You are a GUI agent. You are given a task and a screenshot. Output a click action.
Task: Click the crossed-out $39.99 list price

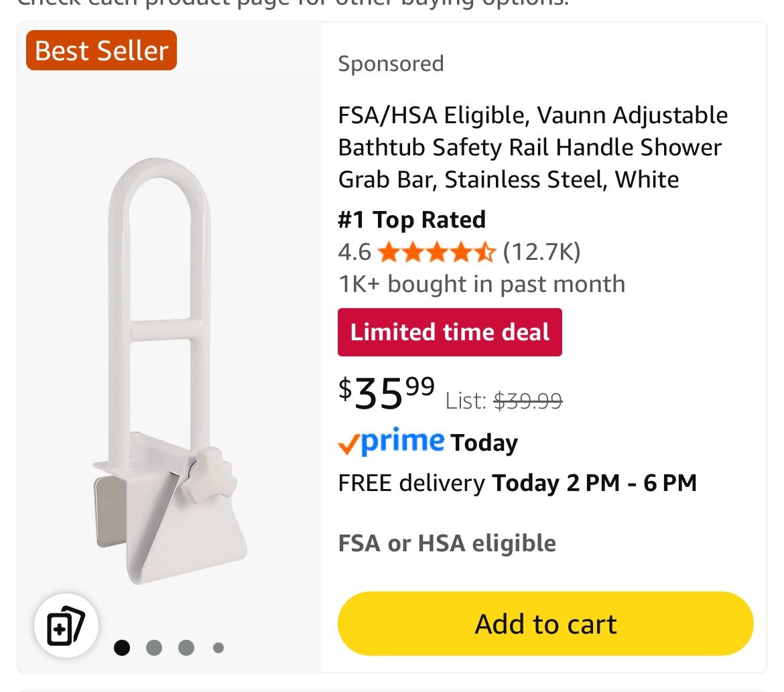tap(528, 401)
